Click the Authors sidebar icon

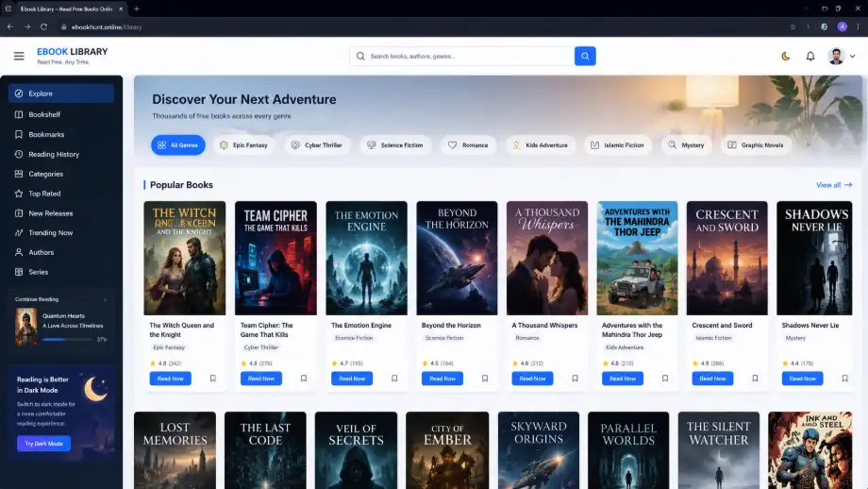pos(19,252)
